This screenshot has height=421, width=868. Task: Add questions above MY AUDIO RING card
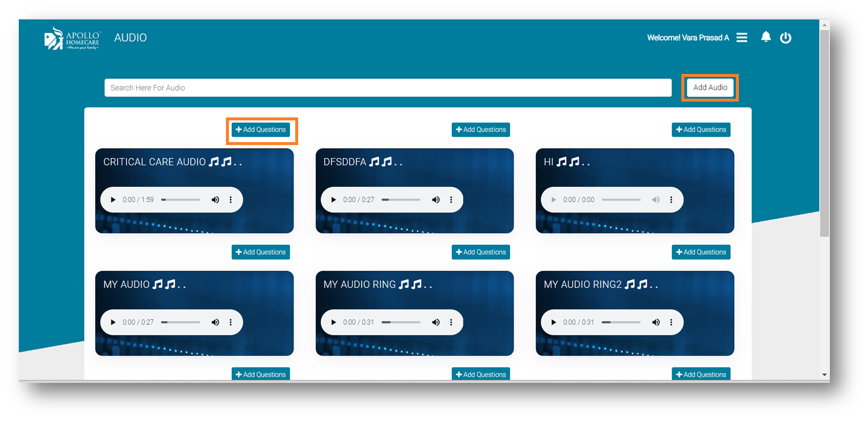(481, 252)
